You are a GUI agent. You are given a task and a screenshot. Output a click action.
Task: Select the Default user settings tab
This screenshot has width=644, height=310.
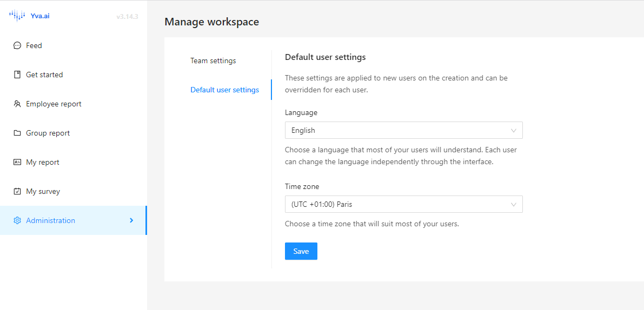224,90
